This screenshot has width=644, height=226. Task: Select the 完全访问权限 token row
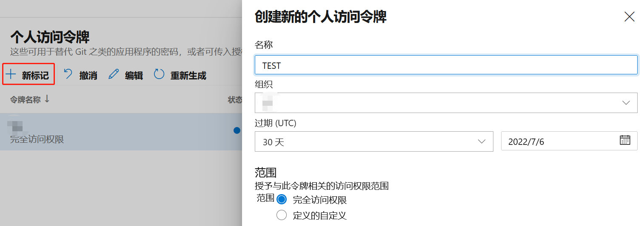(x=121, y=132)
